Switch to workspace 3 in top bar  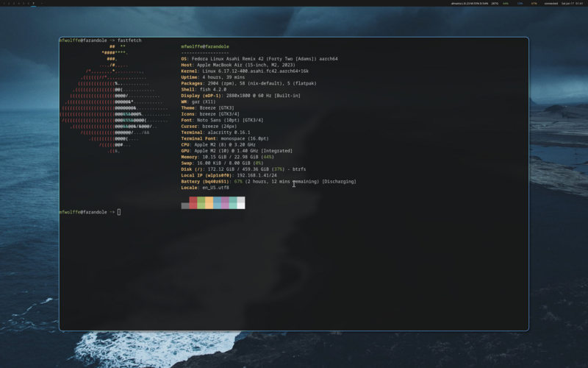[x=14, y=4]
